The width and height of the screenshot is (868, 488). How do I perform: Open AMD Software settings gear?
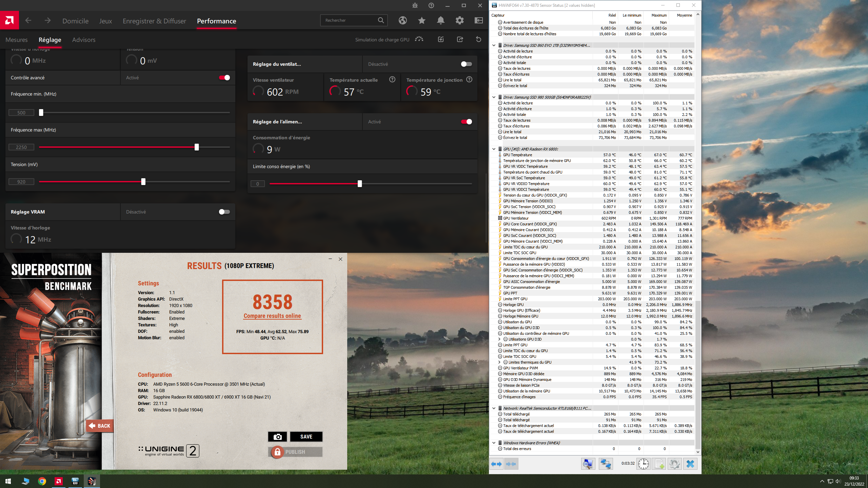click(460, 21)
